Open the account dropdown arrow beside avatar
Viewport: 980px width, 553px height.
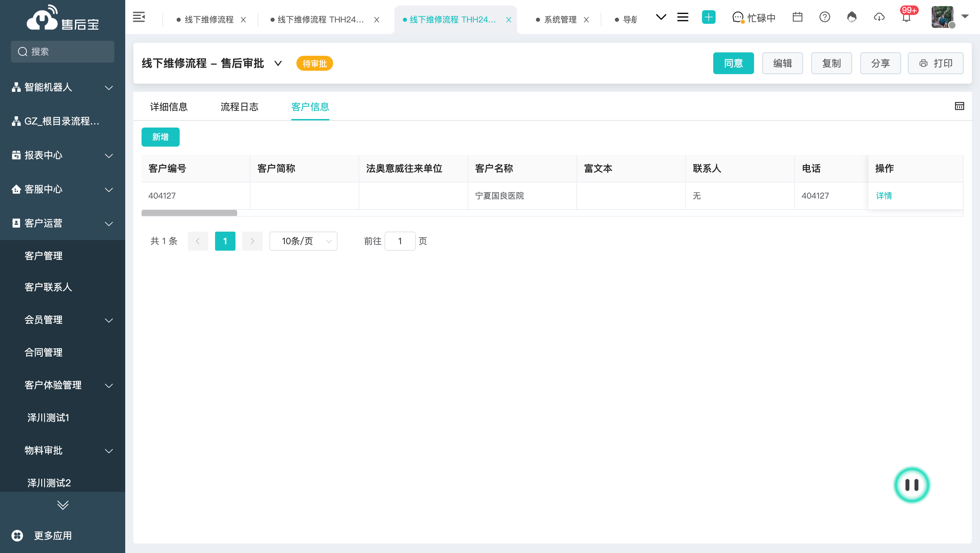point(965,16)
